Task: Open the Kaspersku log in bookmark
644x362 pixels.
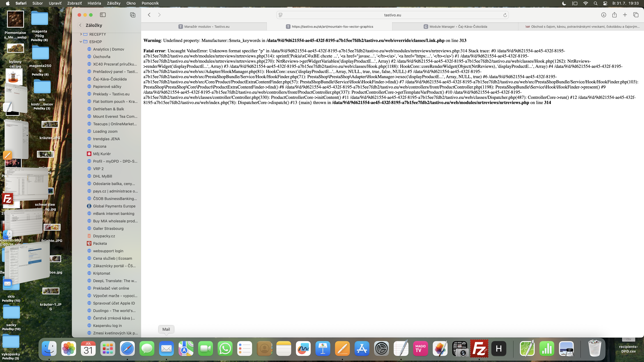Action: pos(107,326)
